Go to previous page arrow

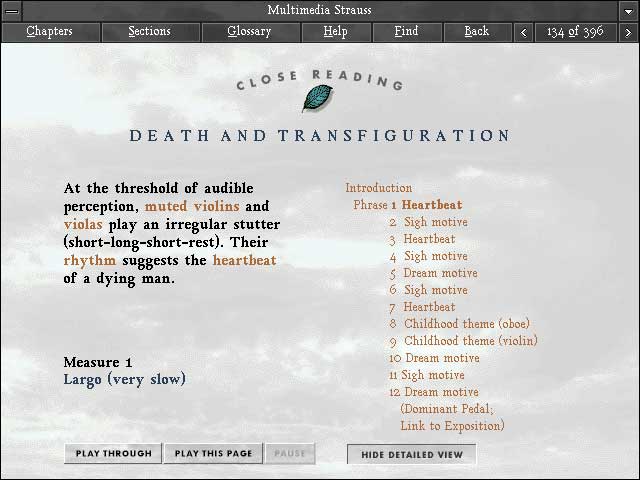[x=524, y=32]
